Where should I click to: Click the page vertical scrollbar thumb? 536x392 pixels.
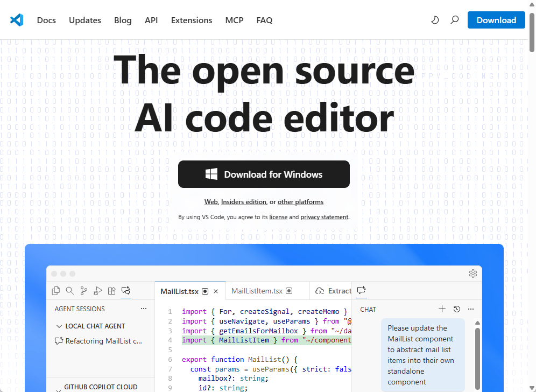click(x=532, y=32)
